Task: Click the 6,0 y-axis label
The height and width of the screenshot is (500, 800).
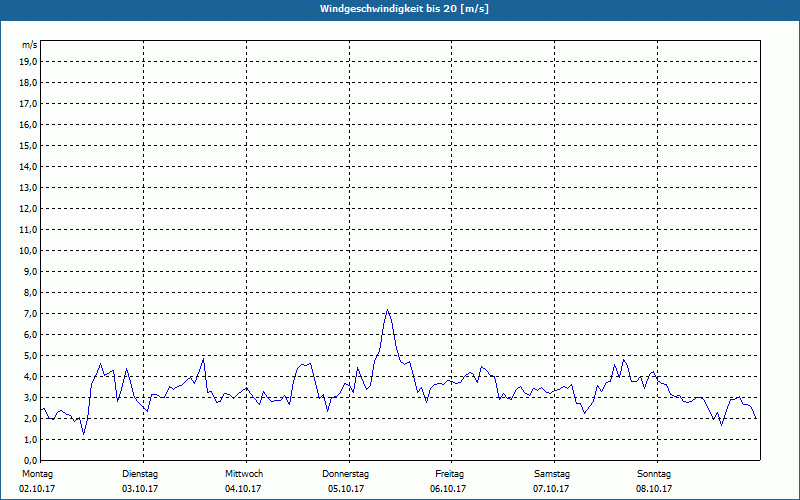Action: tap(31, 335)
